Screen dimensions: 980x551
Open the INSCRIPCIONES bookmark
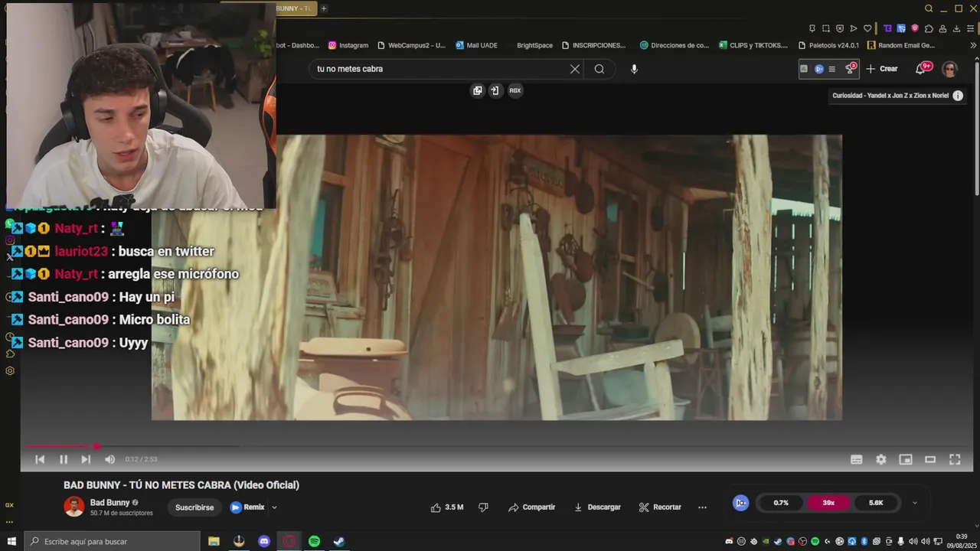click(x=593, y=45)
